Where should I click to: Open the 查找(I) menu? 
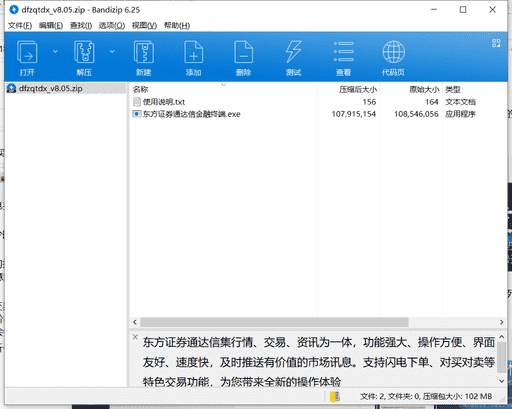point(81,26)
